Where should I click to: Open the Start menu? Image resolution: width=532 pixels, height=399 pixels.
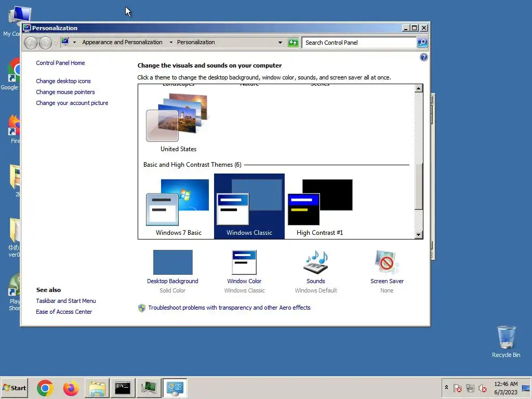point(14,388)
